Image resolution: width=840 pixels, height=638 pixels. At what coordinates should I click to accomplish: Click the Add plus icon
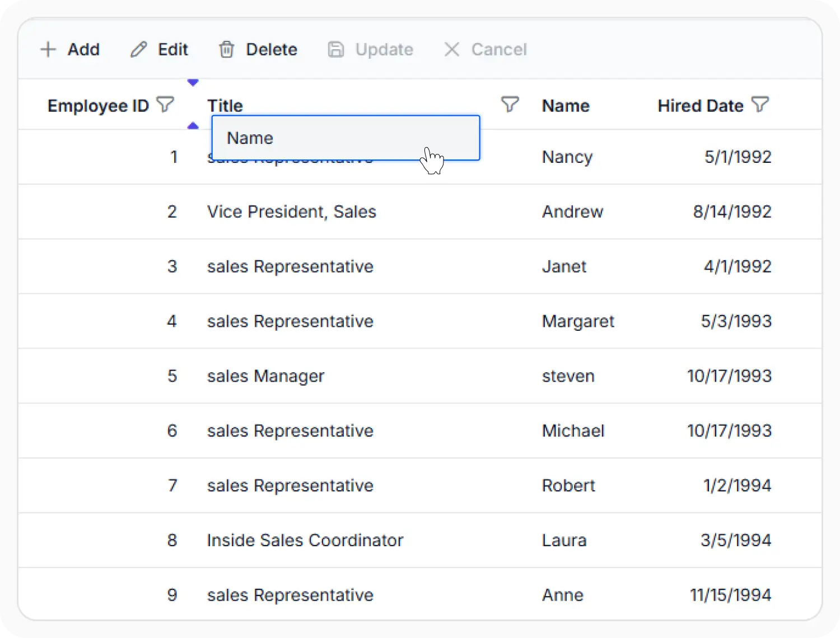(48, 49)
